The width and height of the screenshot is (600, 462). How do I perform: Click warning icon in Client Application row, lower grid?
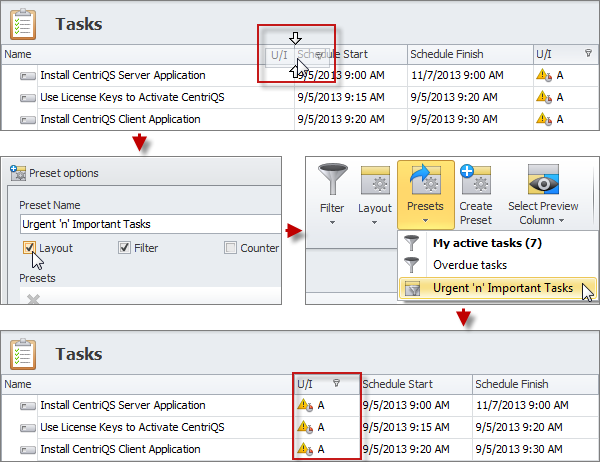pyautogui.click(x=305, y=449)
